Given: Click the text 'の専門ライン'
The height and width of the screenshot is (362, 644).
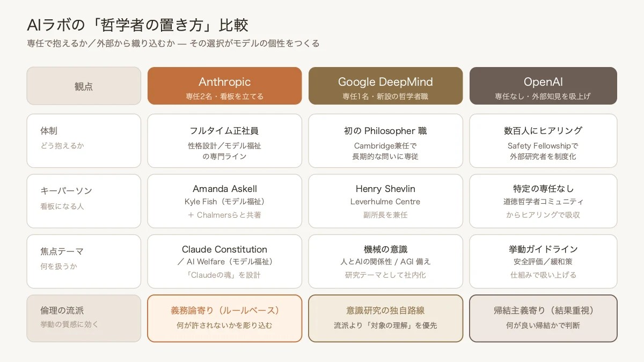Looking at the screenshot, I should (224, 157).
